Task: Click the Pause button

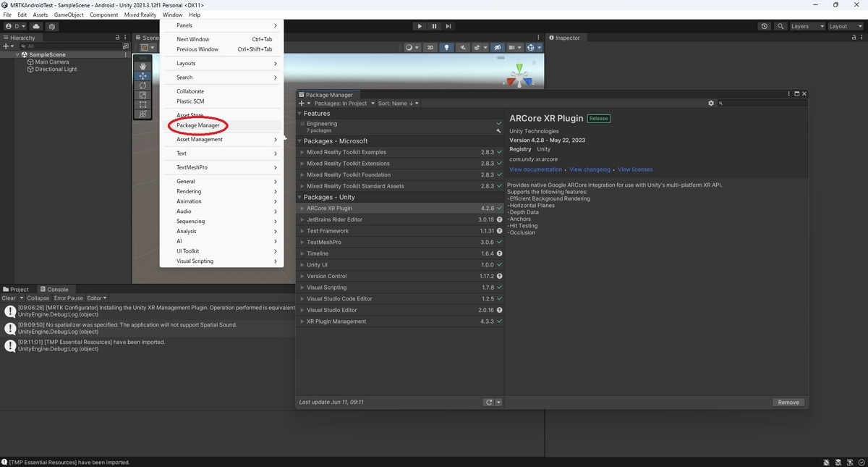Action: 434,26
